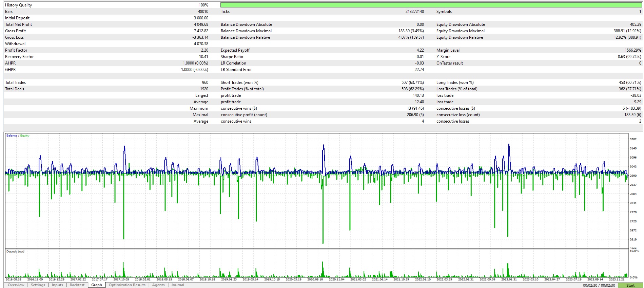Click the Deposit Load chart label

(x=15, y=252)
